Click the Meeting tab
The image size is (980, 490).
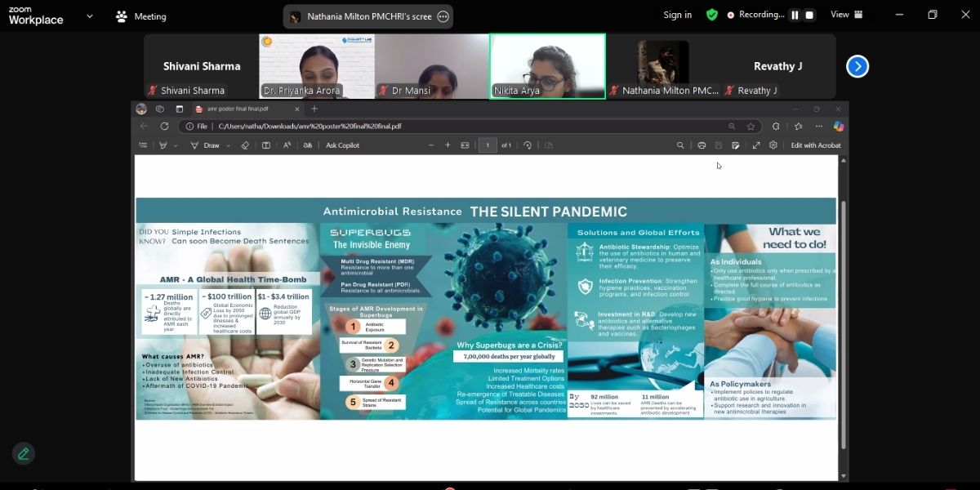coord(141,16)
